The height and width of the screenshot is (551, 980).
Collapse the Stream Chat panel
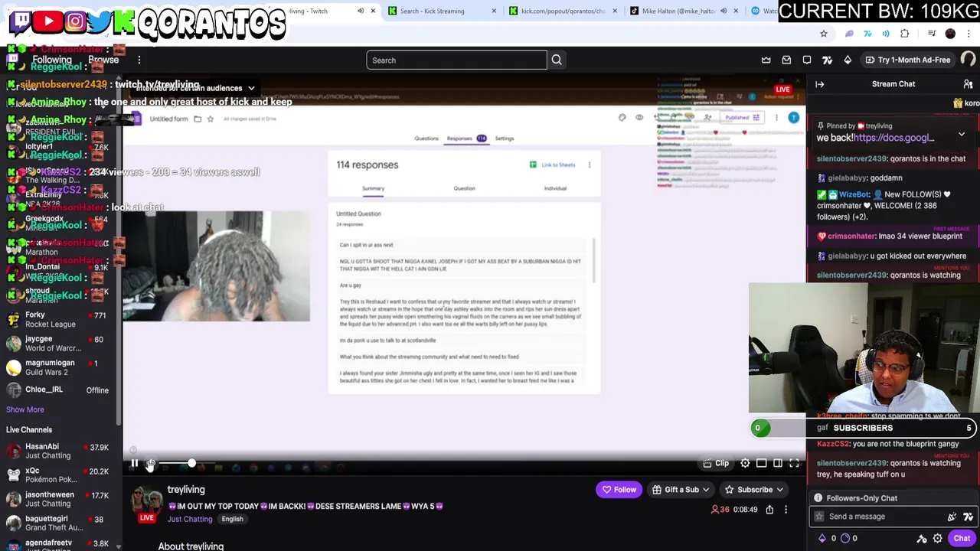(819, 84)
